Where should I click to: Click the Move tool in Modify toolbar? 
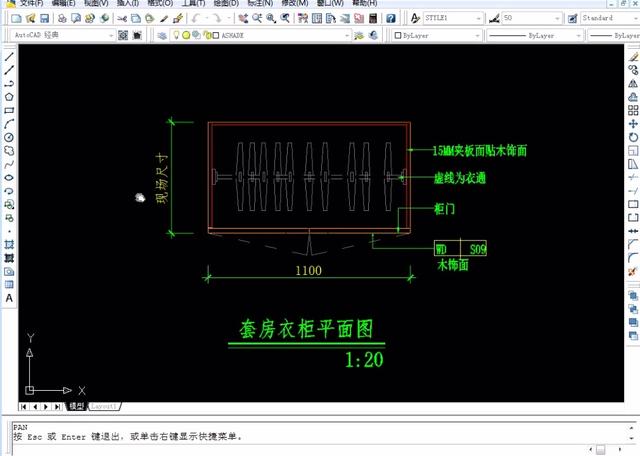tap(633, 124)
